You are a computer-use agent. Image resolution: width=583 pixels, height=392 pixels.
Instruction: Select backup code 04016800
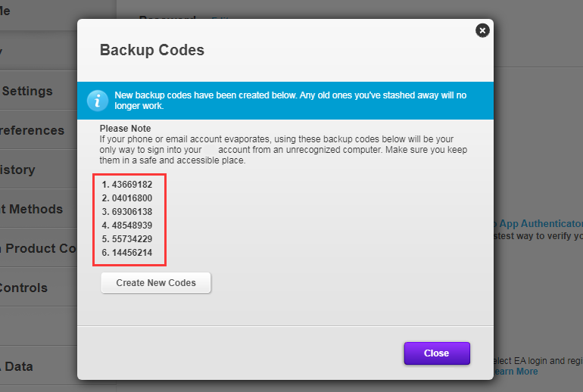(x=132, y=198)
